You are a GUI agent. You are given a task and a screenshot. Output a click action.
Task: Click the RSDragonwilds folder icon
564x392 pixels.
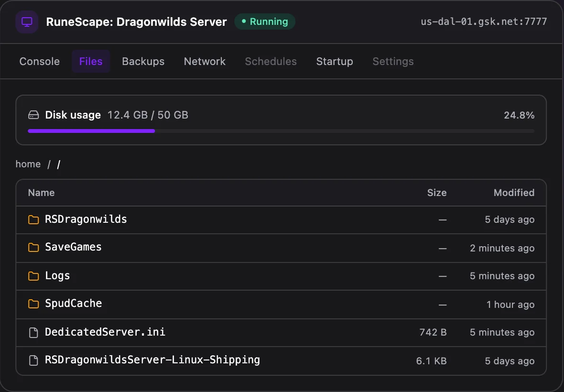pos(33,219)
